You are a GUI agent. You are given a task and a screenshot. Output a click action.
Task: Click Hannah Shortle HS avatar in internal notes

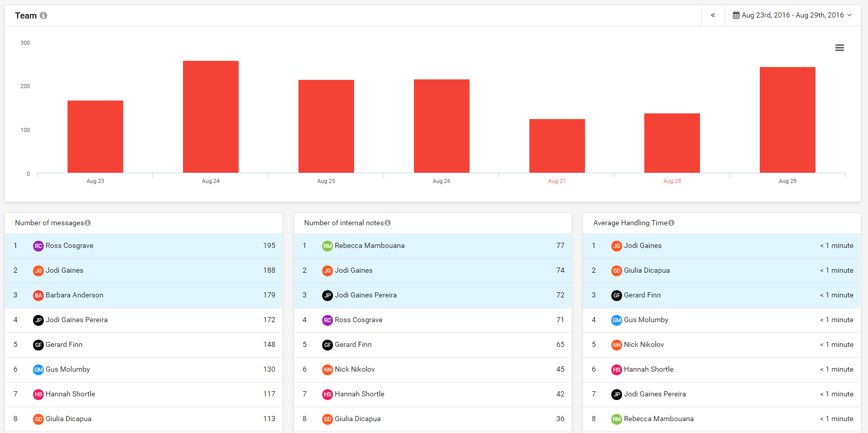327,394
